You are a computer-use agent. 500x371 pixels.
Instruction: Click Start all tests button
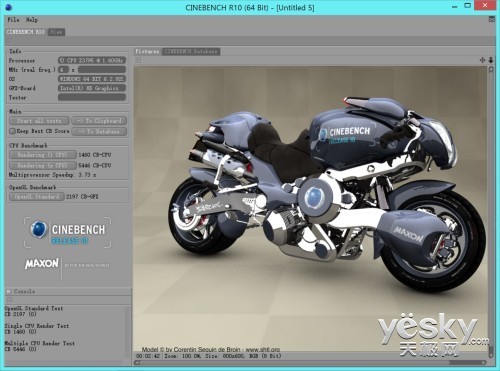tap(39, 121)
